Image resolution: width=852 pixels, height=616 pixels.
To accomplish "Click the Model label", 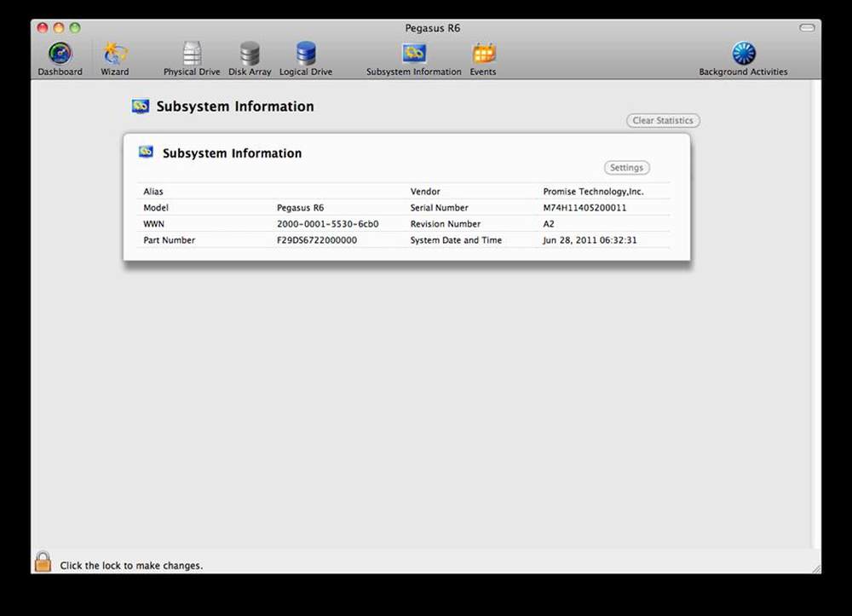I will click(156, 208).
